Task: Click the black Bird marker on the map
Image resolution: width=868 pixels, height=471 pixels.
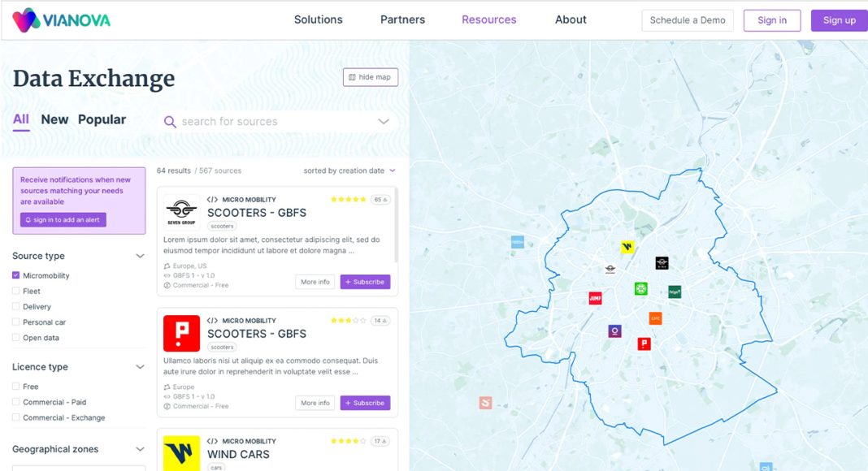Action: 662,263
